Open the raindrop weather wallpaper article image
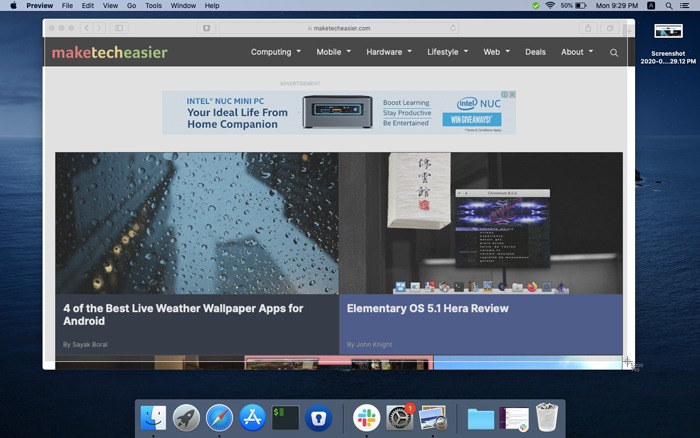The width and height of the screenshot is (700, 438). (x=197, y=223)
